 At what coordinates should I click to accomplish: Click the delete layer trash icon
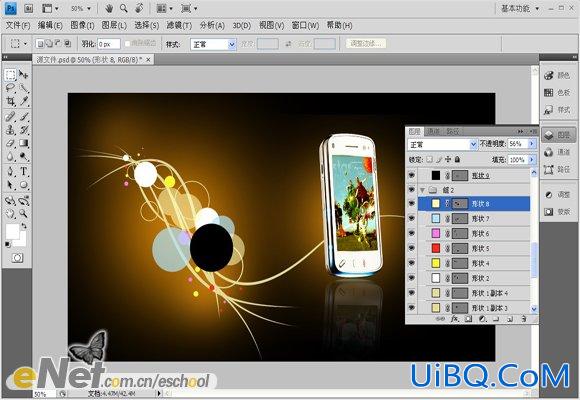523,319
